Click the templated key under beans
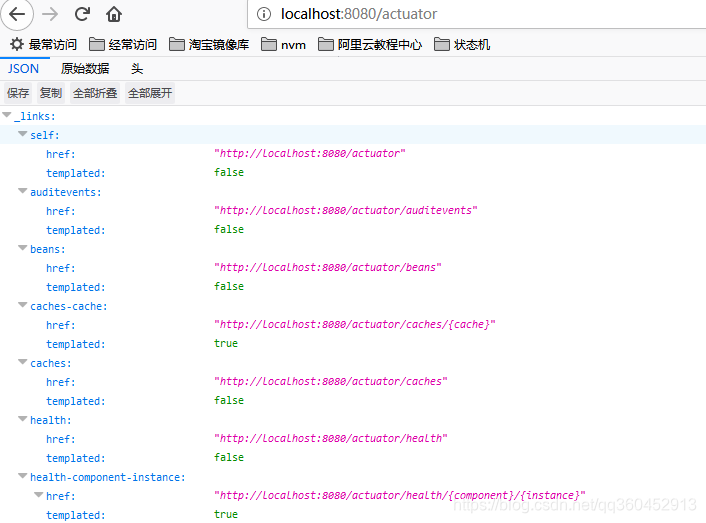 pos(76,287)
